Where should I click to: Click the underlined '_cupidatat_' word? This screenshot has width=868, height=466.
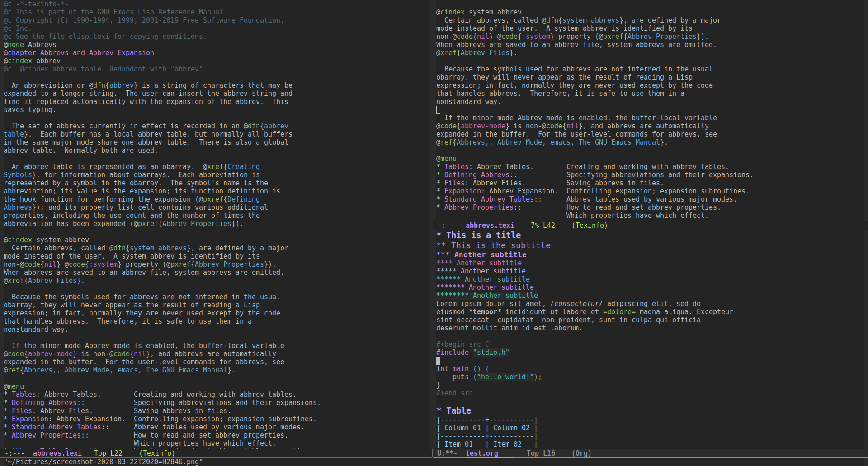[516, 320]
